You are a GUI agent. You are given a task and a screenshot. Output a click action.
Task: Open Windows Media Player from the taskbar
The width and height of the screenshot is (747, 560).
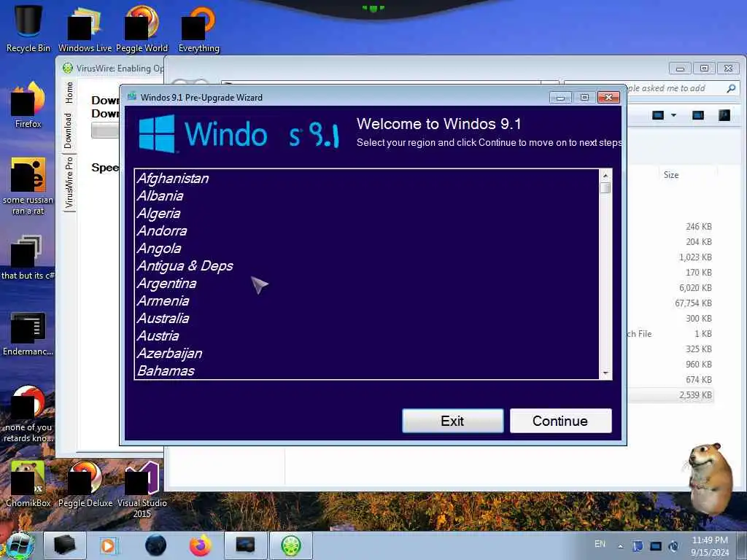(x=108, y=545)
